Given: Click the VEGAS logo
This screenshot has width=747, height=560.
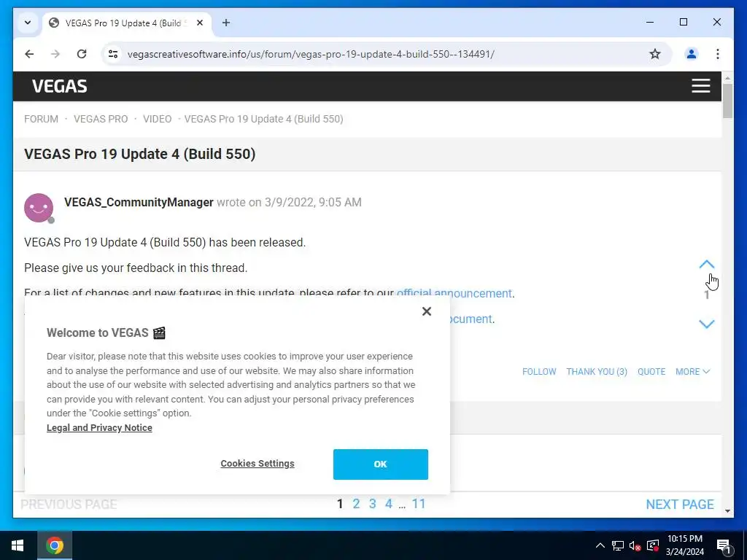Looking at the screenshot, I should coord(60,86).
